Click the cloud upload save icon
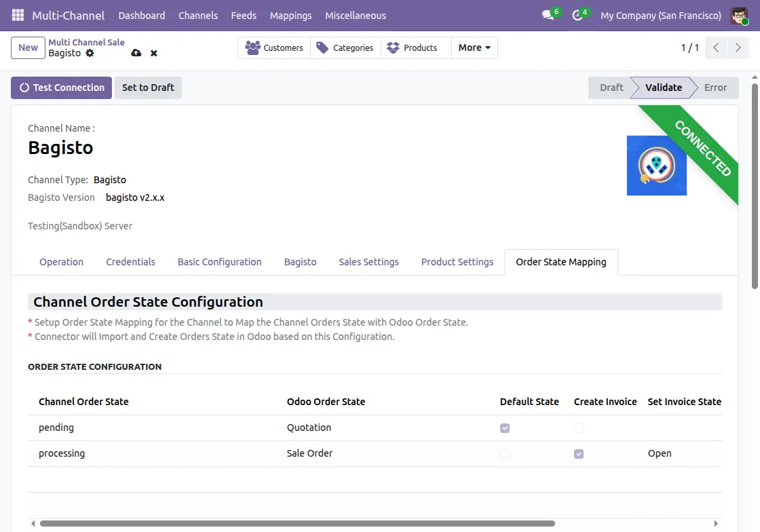The image size is (760, 532). [136, 53]
